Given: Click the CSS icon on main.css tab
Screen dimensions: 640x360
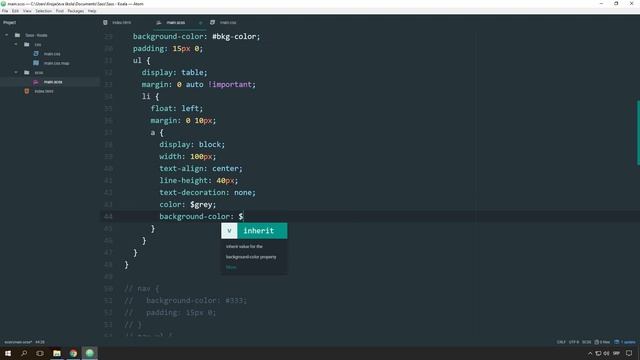Looking at the screenshot, I should (x=212, y=23).
